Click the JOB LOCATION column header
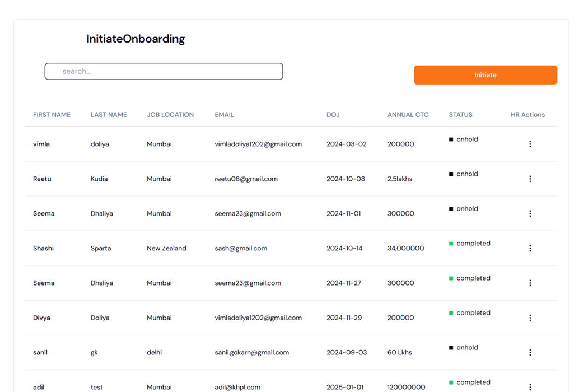This screenshot has width=579, height=392. pos(170,115)
